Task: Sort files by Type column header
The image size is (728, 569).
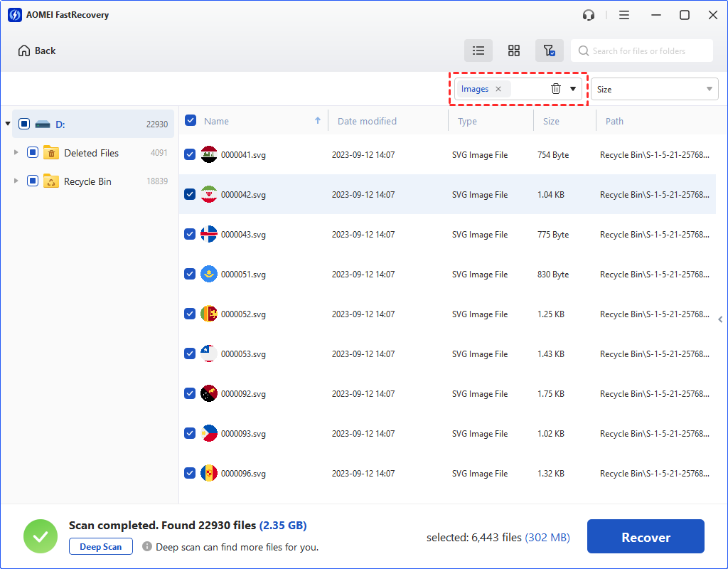Action: click(x=467, y=121)
